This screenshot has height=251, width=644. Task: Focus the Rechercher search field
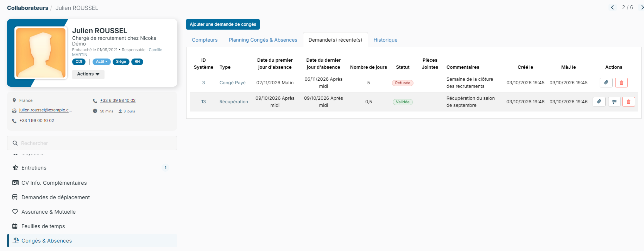click(x=92, y=143)
